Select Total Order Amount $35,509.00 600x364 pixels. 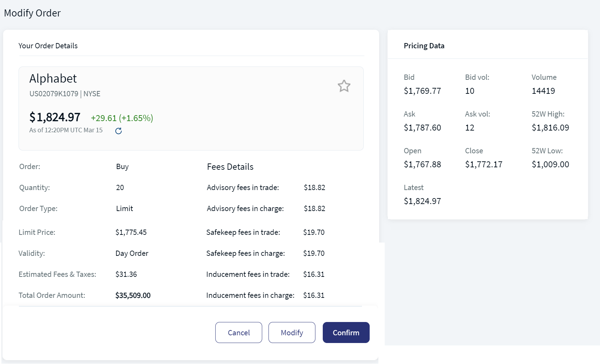point(133,295)
